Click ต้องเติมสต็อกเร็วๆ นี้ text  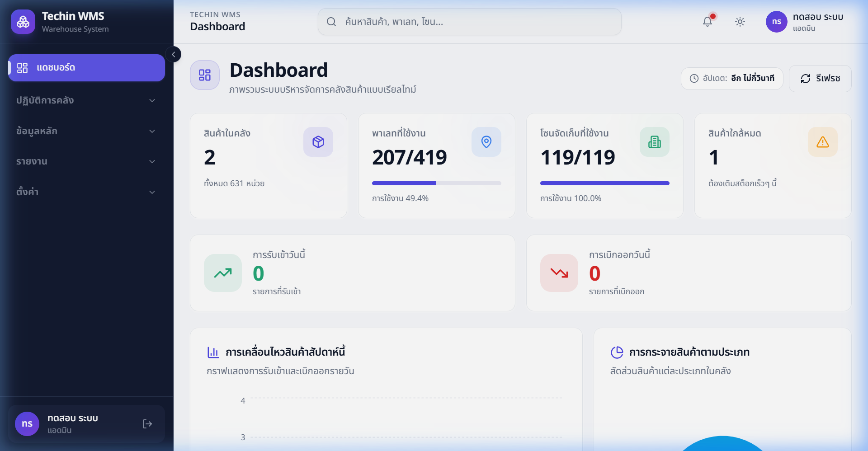[x=742, y=183]
